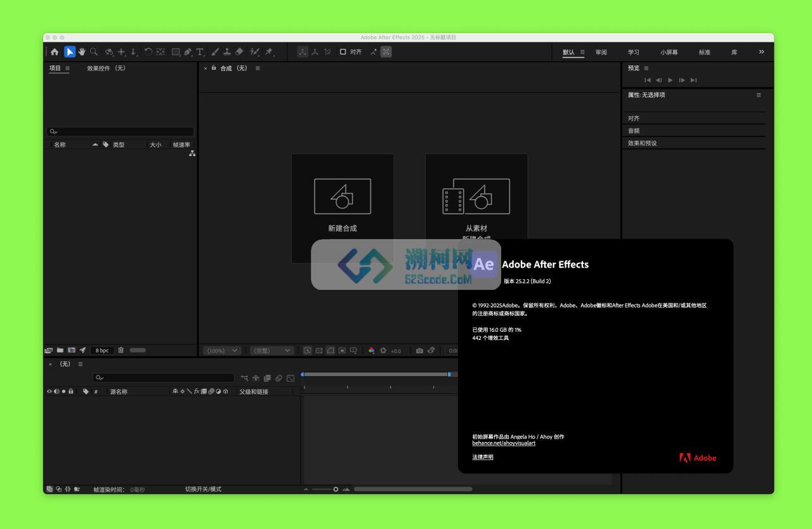812x529 pixels.
Task: Select the Selection arrow tool
Action: 70,52
